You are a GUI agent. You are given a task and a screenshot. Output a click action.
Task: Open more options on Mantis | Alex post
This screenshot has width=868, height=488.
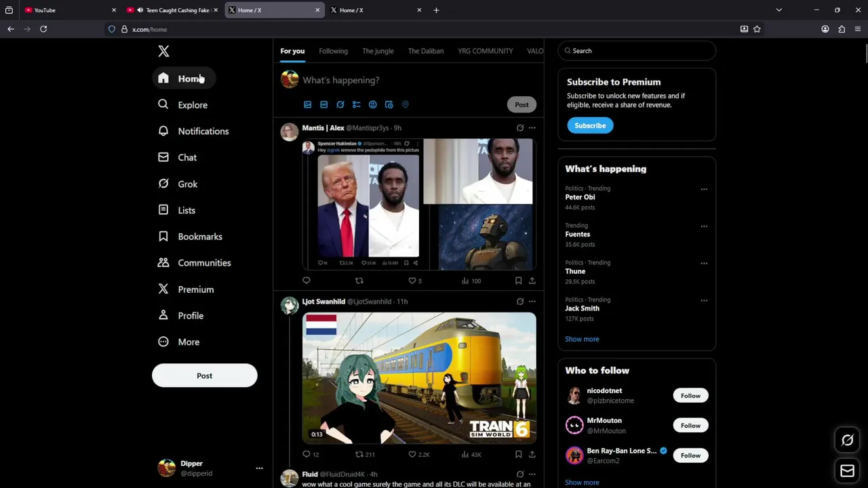(532, 128)
